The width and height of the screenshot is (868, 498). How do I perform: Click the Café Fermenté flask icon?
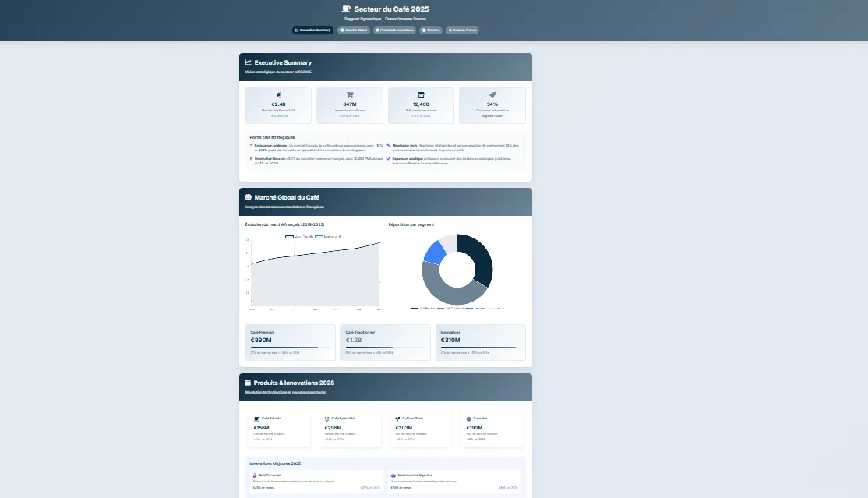pos(255,475)
